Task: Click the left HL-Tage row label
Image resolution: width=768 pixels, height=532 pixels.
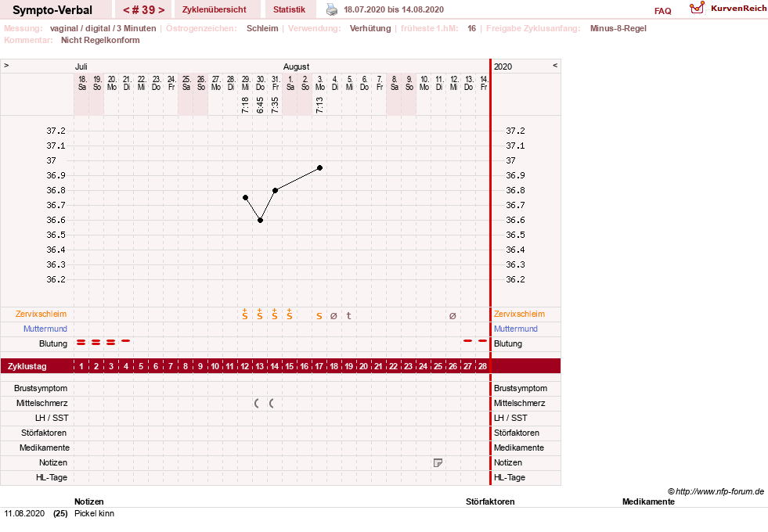Action: (x=52, y=477)
